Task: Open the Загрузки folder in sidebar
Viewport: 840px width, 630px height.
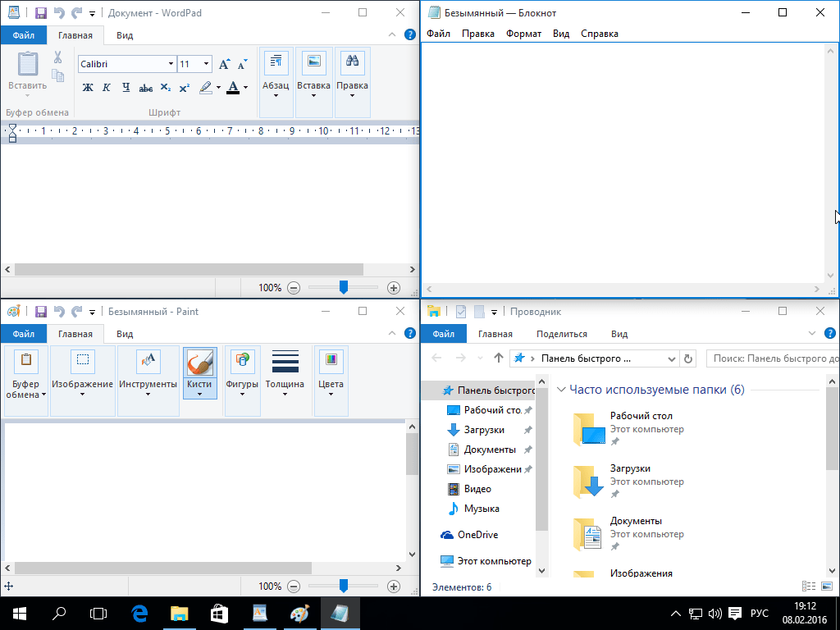Action: (484, 430)
